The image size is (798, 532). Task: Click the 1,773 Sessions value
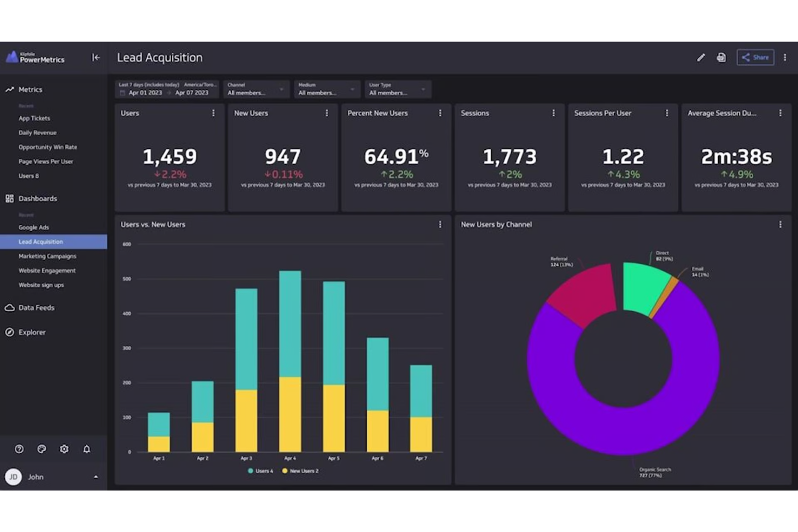click(x=510, y=157)
